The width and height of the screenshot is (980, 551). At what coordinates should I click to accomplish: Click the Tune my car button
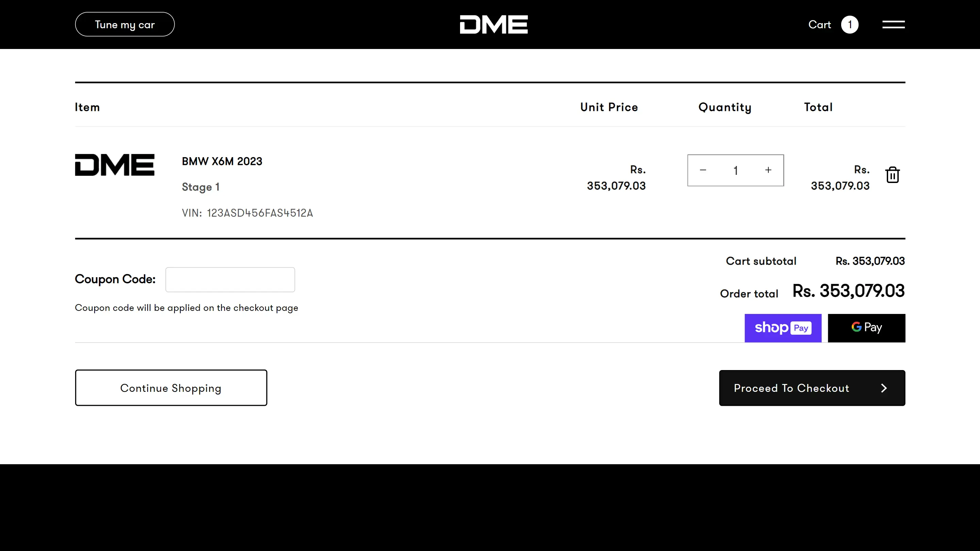(125, 25)
